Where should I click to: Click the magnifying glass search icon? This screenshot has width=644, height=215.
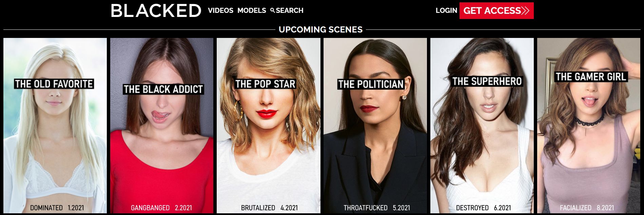click(273, 10)
